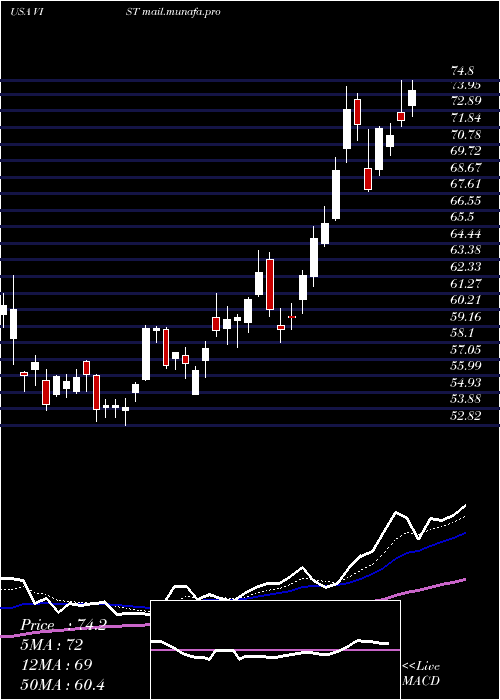The image size is (500, 700).
Task: Select the 63.38 price axis label
Action: [466, 250]
